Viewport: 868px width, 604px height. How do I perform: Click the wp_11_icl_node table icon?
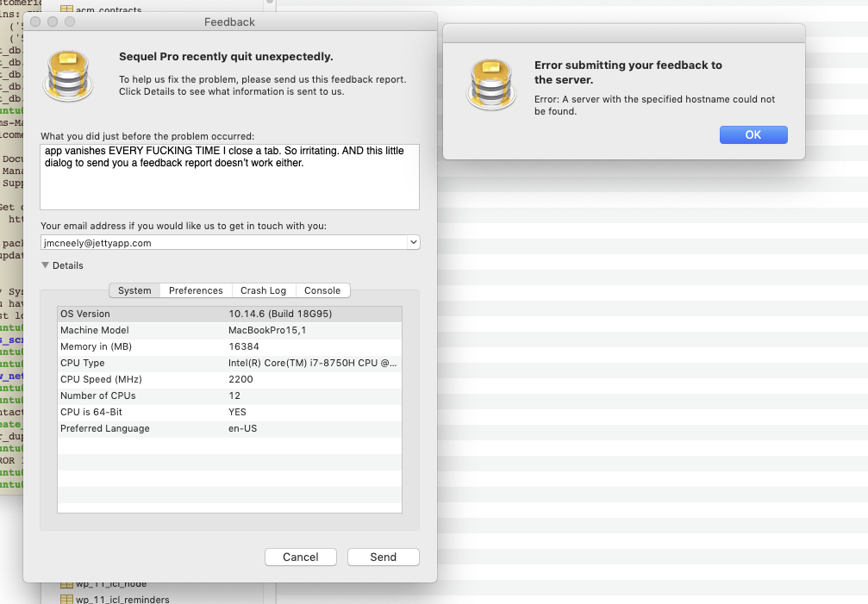click(67, 583)
